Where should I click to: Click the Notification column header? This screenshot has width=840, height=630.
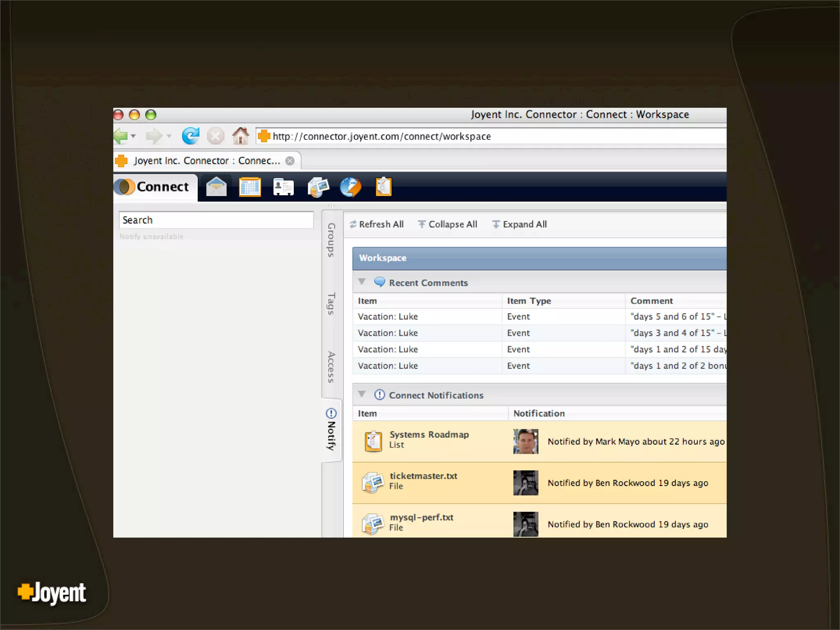coord(617,413)
